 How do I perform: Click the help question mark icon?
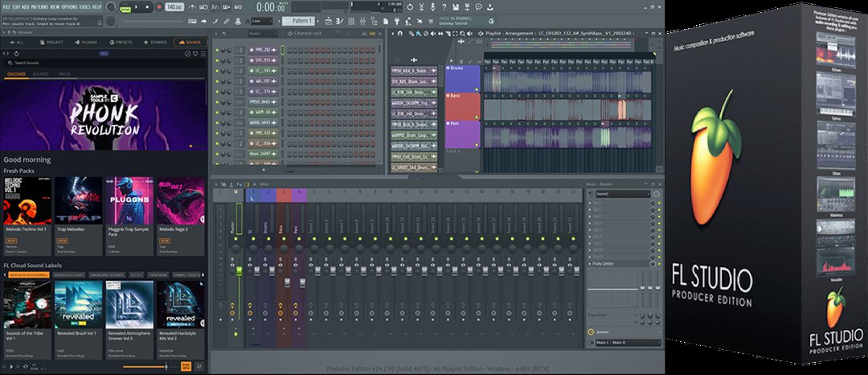[x=444, y=7]
